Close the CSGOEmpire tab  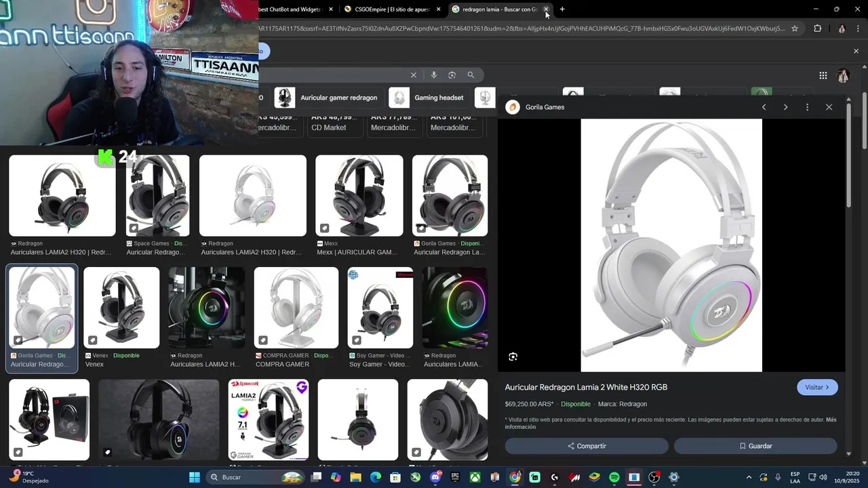tap(438, 9)
